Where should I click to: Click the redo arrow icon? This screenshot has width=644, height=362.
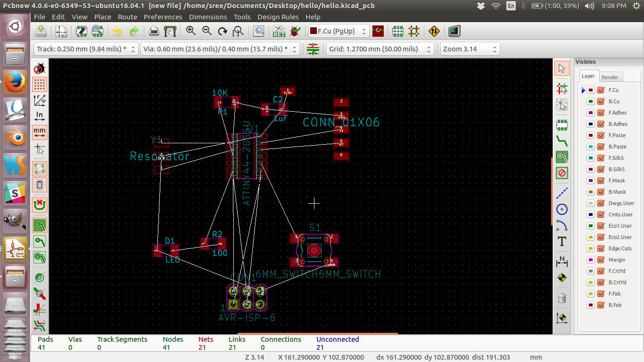[134, 32]
